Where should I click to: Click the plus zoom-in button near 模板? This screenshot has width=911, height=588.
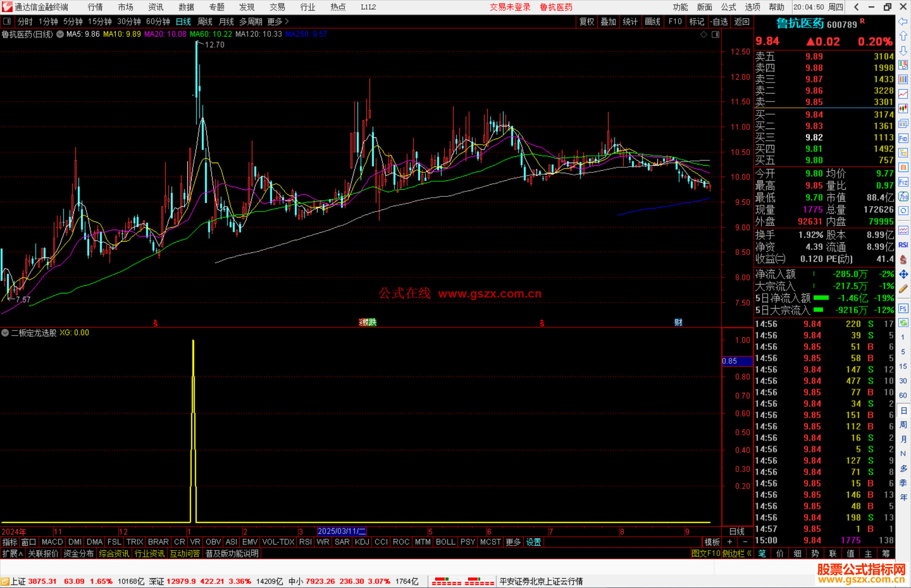[730, 542]
